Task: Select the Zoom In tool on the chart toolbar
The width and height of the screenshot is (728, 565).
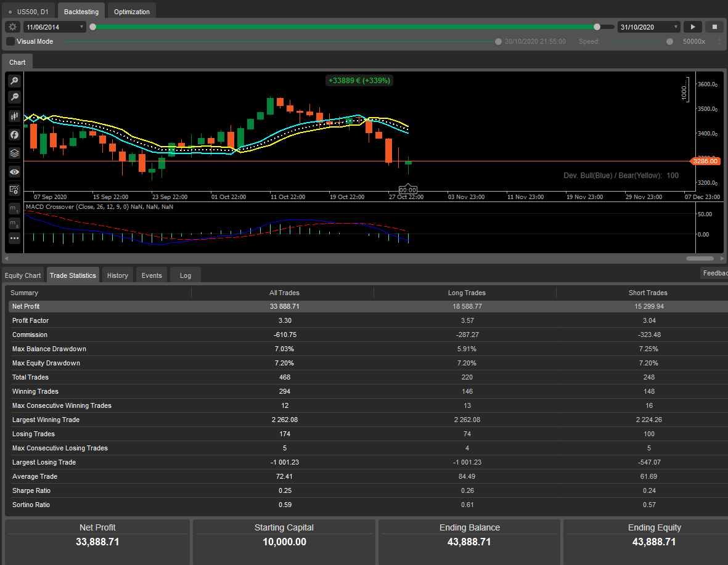Action: point(14,81)
